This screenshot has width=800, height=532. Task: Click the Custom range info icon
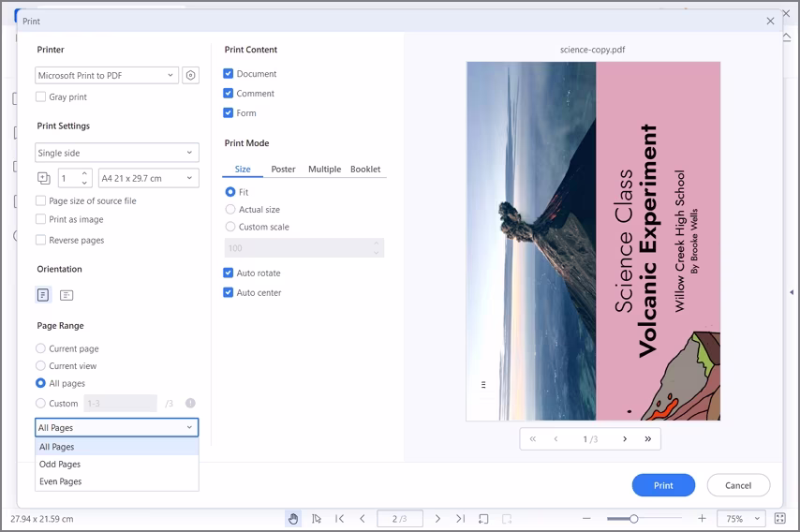pyautogui.click(x=190, y=404)
